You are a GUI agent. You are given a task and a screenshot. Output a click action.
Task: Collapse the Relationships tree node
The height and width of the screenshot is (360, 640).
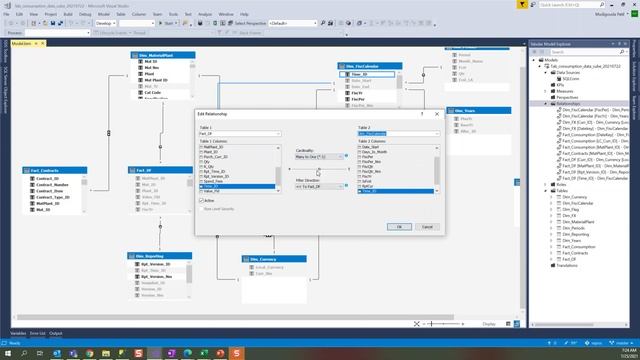click(546, 104)
